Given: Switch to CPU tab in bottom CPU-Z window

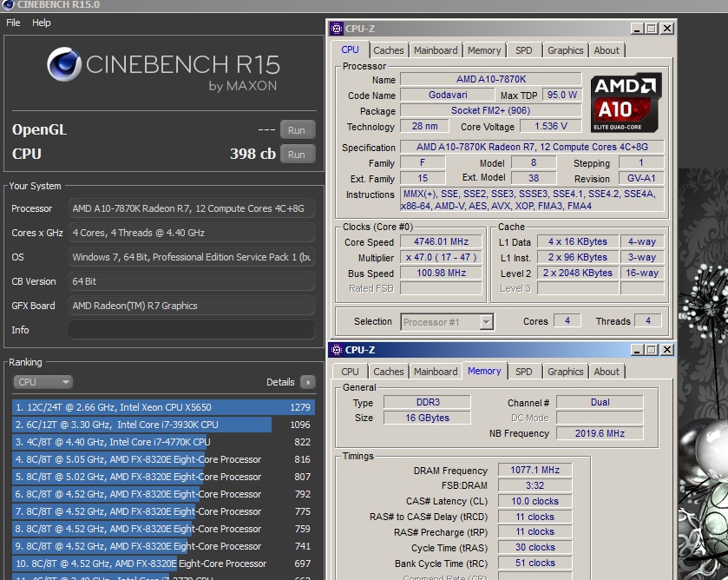Looking at the screenshot, I should (x=350, y=372).
